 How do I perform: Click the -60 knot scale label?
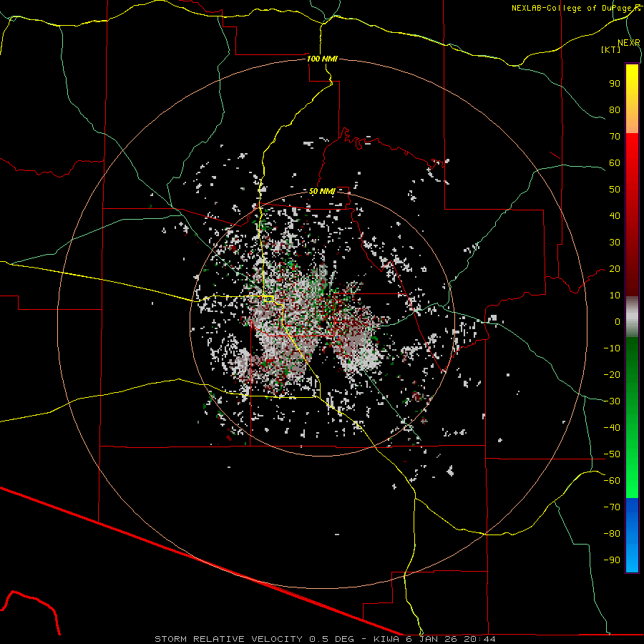612,481
